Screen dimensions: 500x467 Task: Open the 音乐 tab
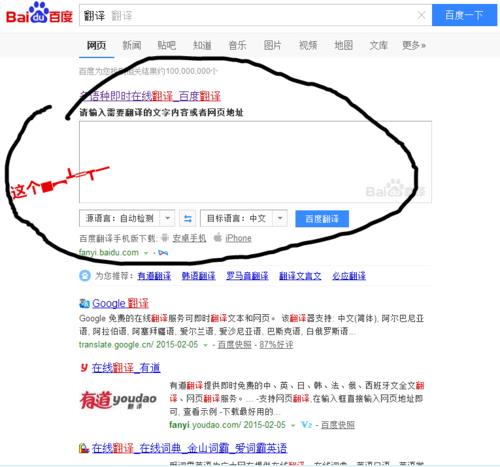click(237, 45)
